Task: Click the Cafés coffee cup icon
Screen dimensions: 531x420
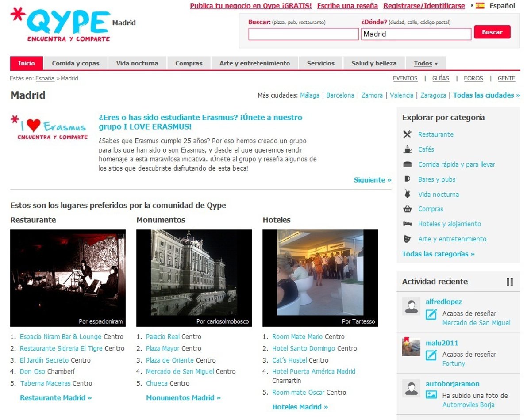Action: point(407,149)
